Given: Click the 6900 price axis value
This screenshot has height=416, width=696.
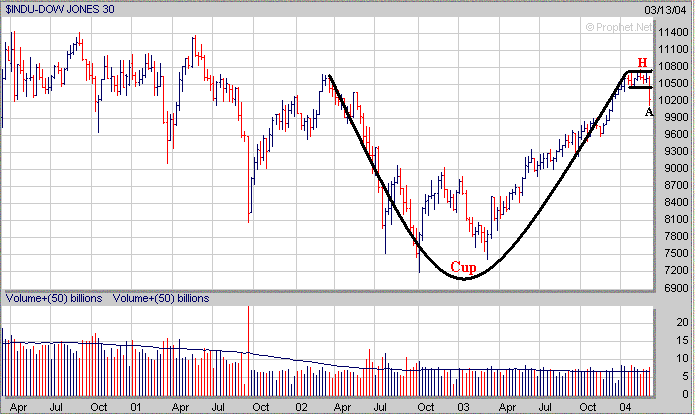Looking at the screenshot, I should coord(676,288).
